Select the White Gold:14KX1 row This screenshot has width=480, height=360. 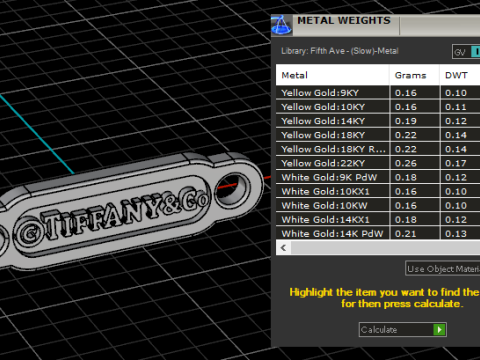(378, 219)
